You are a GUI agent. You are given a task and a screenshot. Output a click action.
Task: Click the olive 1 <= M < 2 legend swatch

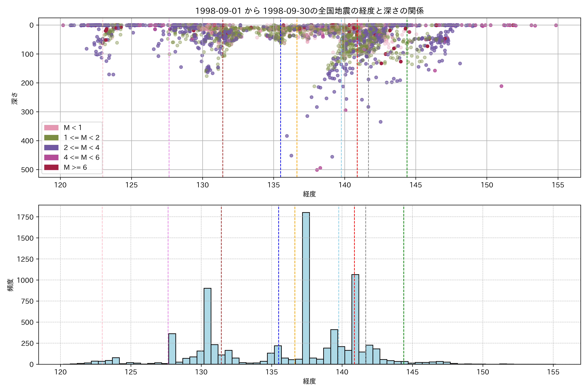[x=51, y=138]
